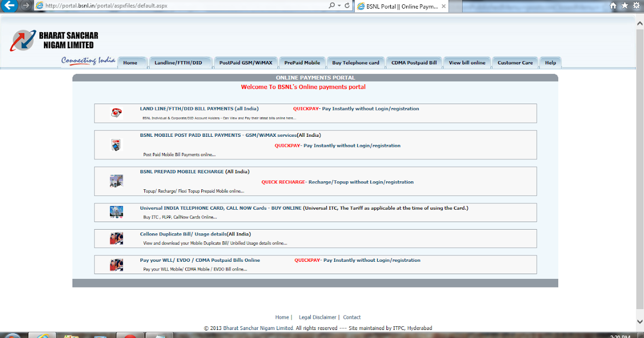
Task: Open the Buy Telephone card tab
Action: point(355,63)
